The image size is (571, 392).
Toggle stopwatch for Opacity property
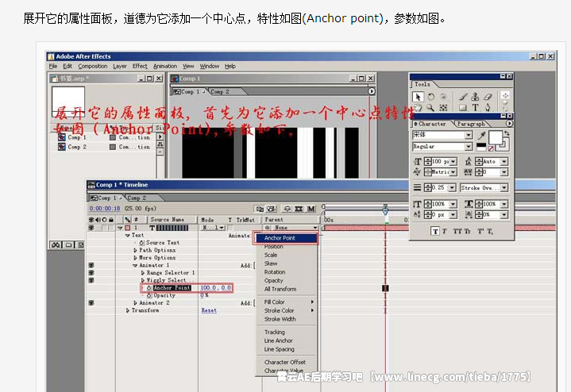click(x=149, y=295)
